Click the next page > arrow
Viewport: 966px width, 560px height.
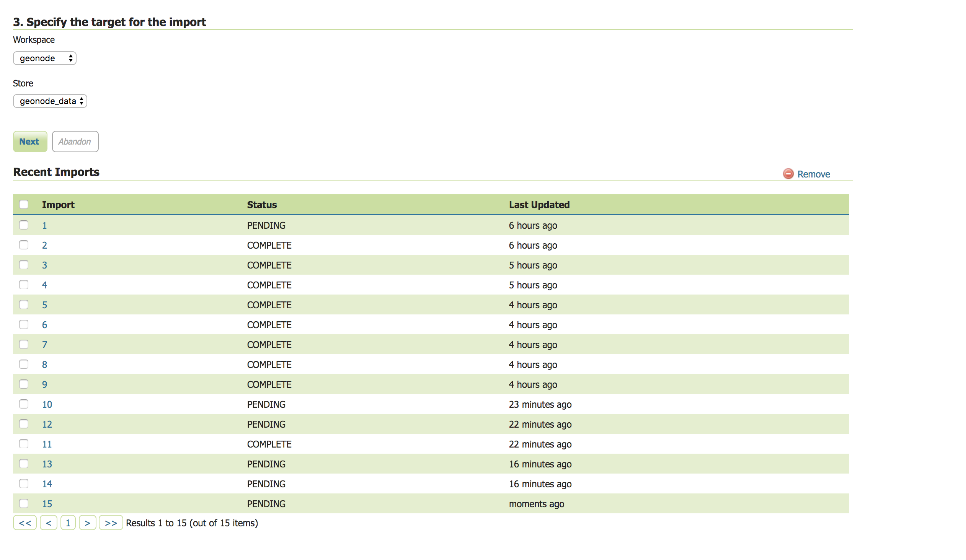pyautogui.click(x=87, y=523)
